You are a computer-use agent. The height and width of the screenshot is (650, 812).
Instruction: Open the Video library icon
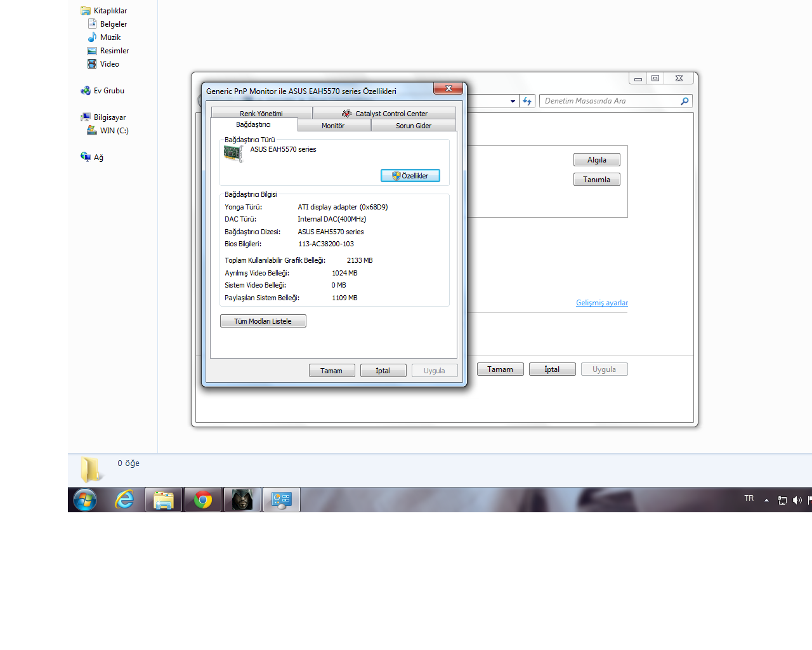92,64
